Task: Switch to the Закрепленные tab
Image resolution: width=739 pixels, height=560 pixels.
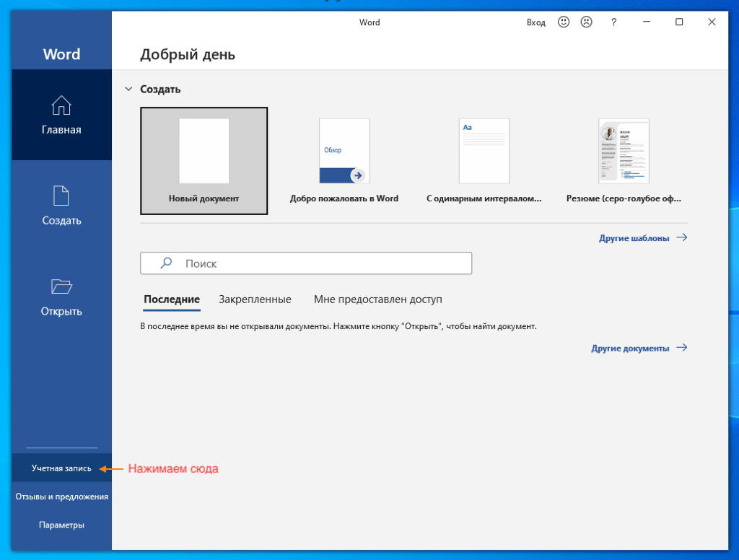Action: point(255,299)
